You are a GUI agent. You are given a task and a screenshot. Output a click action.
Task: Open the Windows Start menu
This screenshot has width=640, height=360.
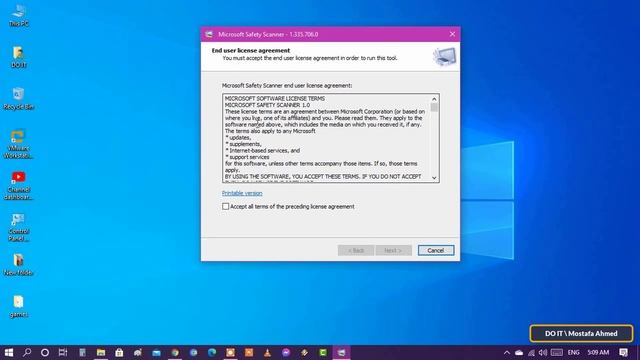click(x=9, y=353)
